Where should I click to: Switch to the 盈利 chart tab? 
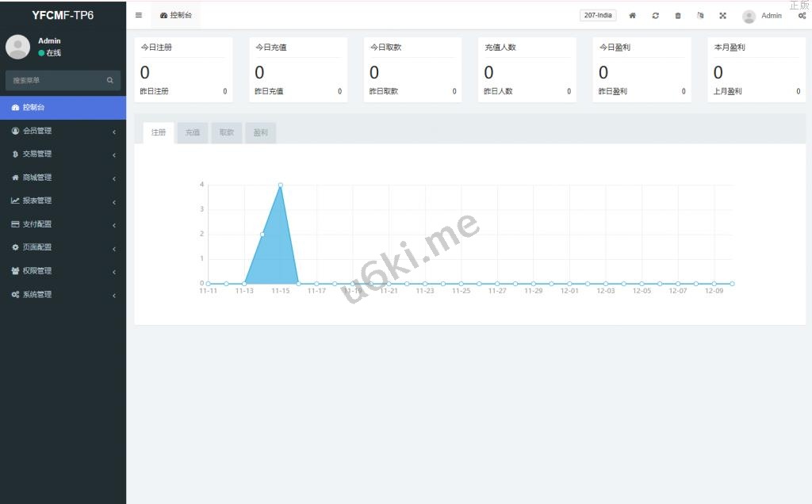(260, 133)
